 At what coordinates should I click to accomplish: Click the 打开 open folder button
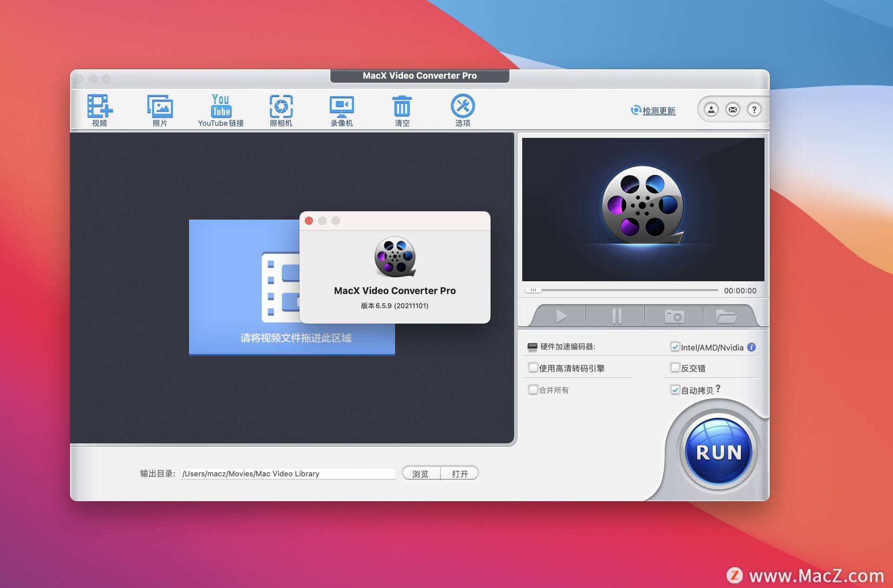[460, 474]
